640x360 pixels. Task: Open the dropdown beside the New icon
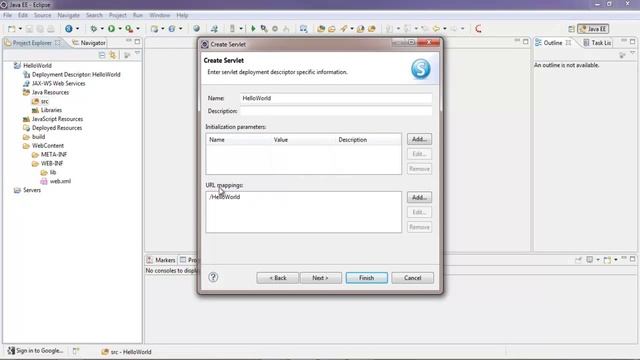tap(20, 29)
